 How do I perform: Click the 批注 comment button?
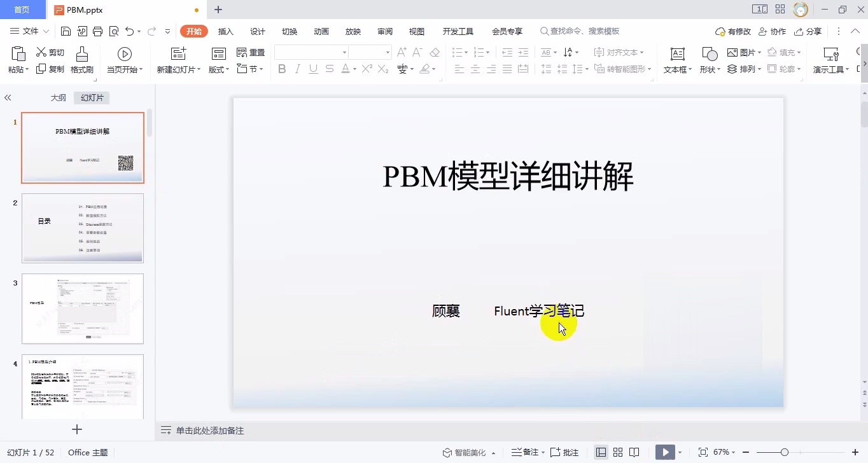pos(564,452)
